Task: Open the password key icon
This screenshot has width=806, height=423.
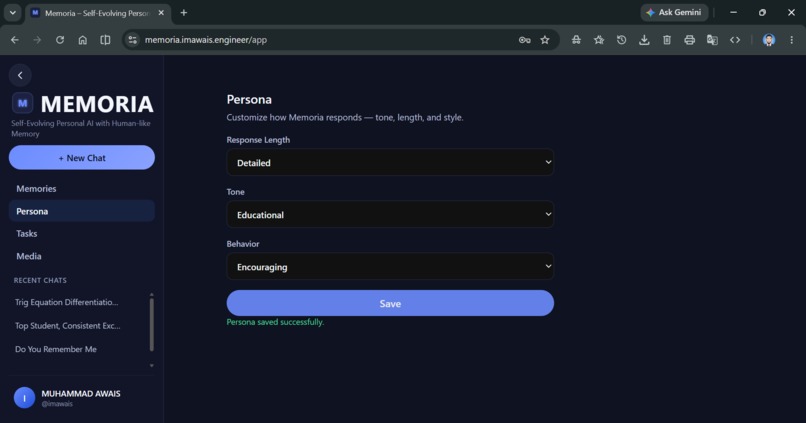Action: coord(524,40)
